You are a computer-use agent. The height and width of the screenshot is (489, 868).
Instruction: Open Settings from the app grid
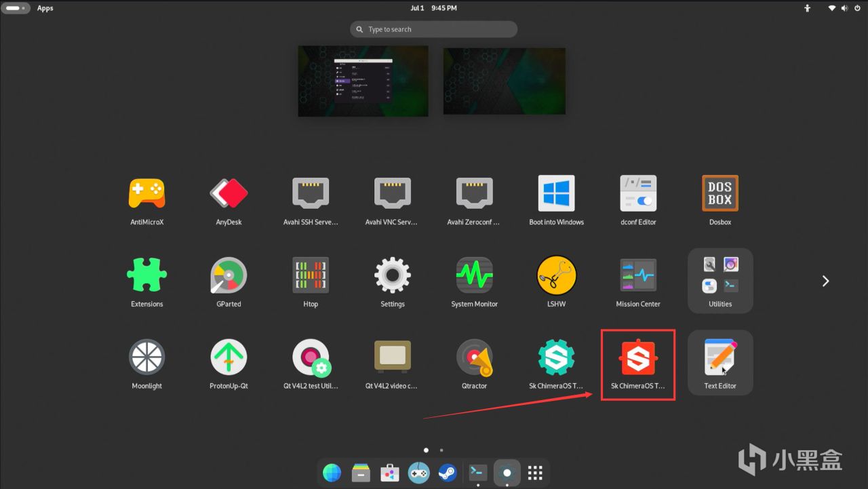tap(392, 275)
